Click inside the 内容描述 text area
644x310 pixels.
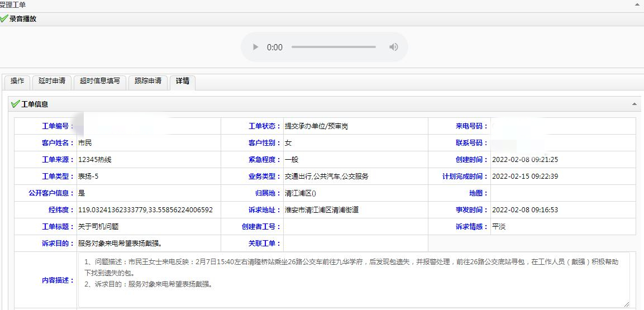point(354,280)
